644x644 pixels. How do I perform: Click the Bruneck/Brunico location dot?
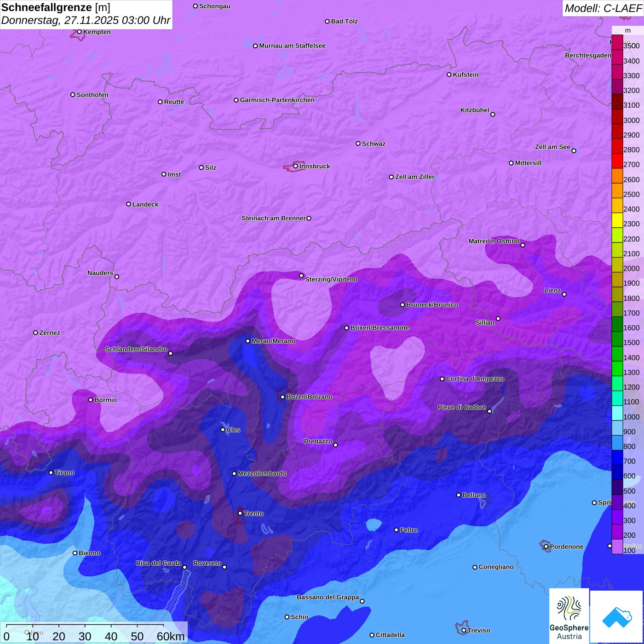click(x=402, y=305)
